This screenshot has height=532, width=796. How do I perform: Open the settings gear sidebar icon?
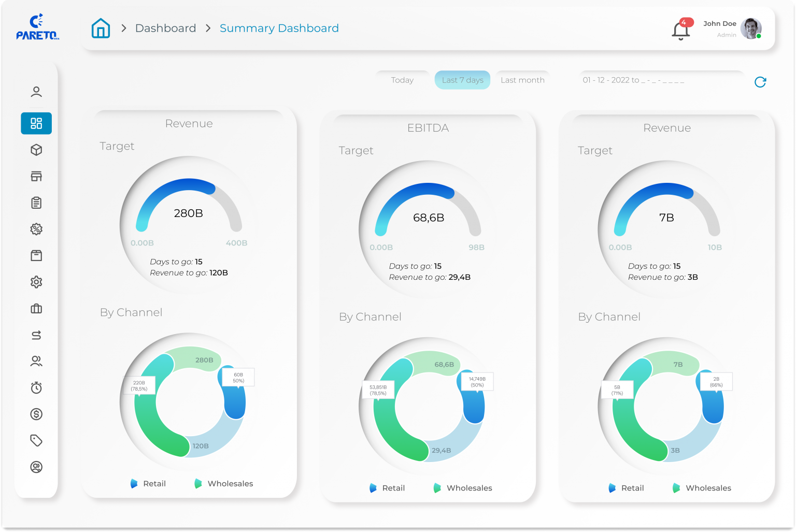point(36,282)
